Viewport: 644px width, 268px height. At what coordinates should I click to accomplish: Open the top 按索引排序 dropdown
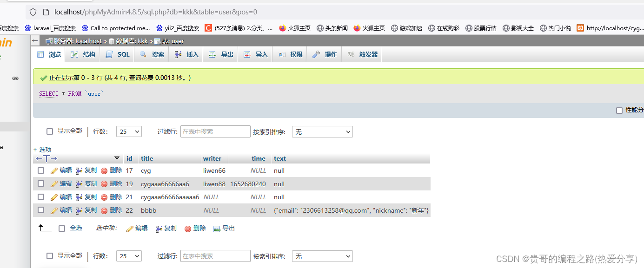point(322,131)
